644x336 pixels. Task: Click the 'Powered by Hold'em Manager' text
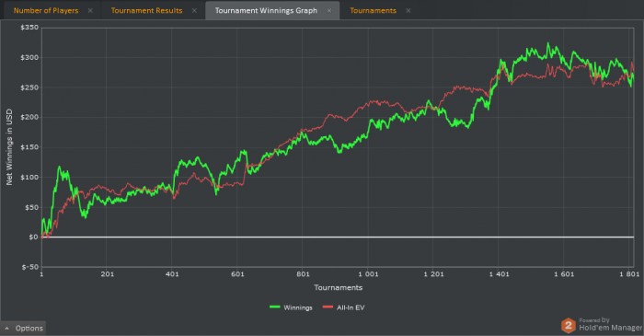(610, 325)
